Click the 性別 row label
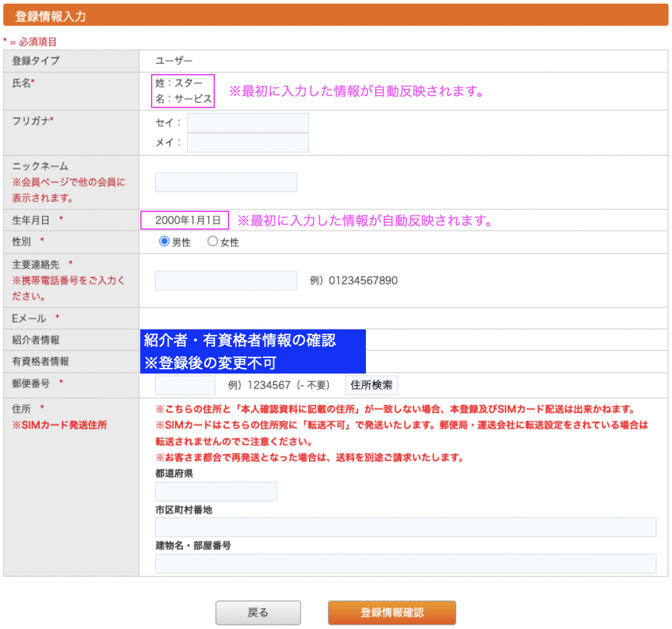672x629 pixels. 21,242
